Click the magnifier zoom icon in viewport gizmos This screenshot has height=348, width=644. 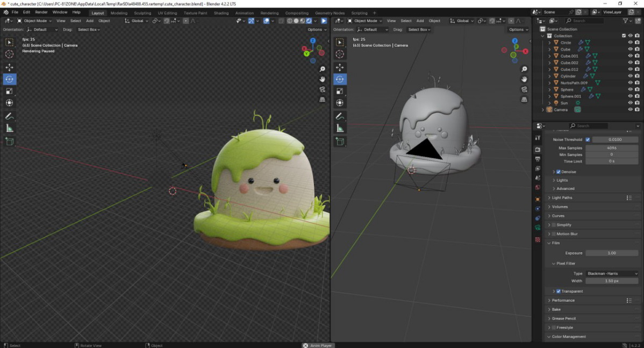tap(322, 69)
